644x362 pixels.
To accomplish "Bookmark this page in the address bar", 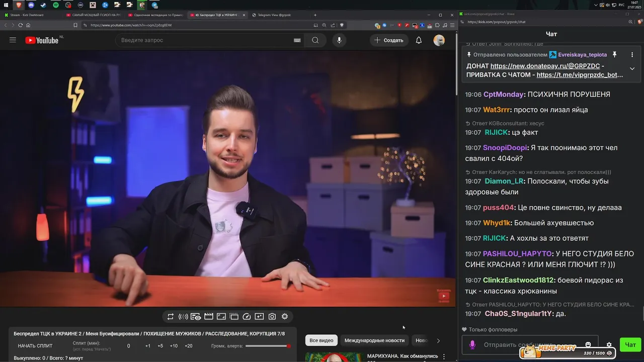I will [x=75, y=25].
